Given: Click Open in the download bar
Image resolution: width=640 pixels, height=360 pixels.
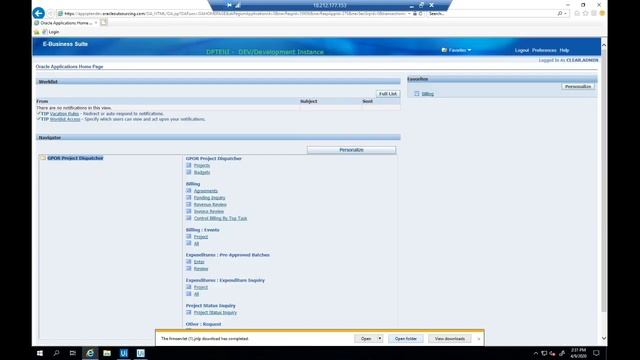Looking at the screenshot, I should coord(366,338).
